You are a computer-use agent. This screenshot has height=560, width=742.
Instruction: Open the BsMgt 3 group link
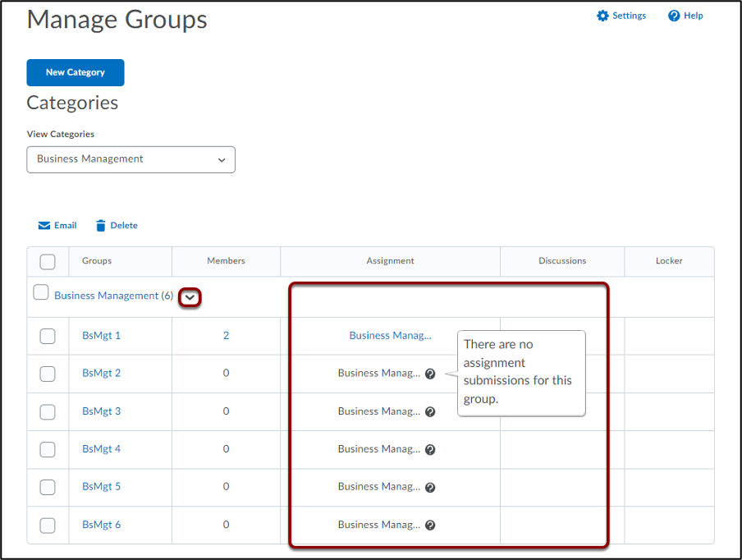tap(101, 411)
